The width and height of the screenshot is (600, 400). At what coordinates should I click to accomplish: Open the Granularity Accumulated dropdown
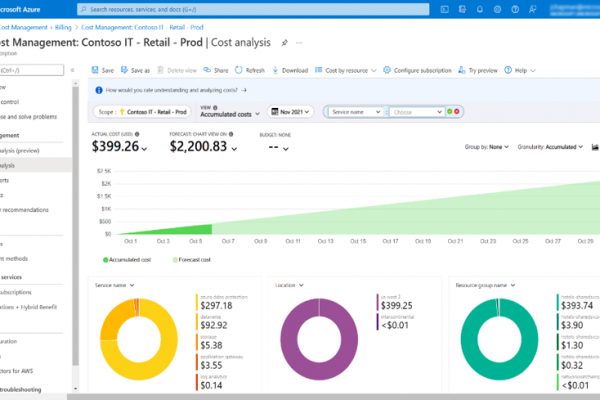550,147
